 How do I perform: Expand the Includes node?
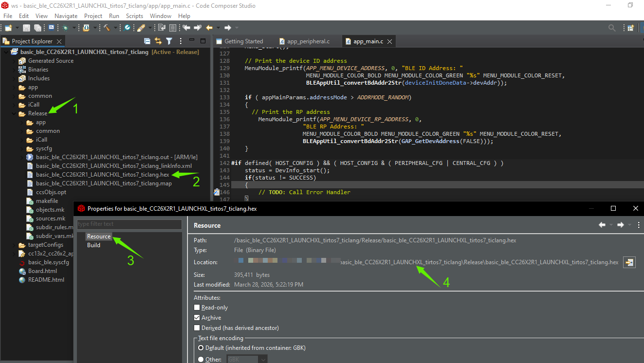click(x=13, y=78)
